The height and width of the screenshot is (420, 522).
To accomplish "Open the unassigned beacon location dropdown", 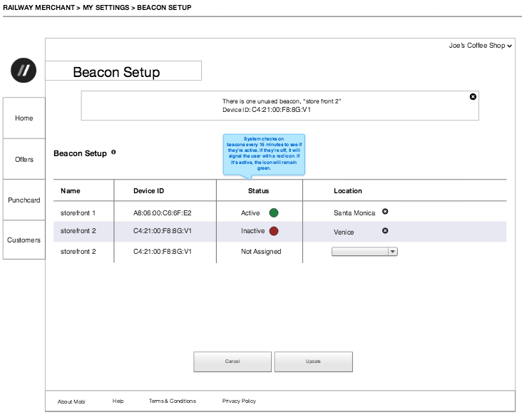I will (364, 252).
